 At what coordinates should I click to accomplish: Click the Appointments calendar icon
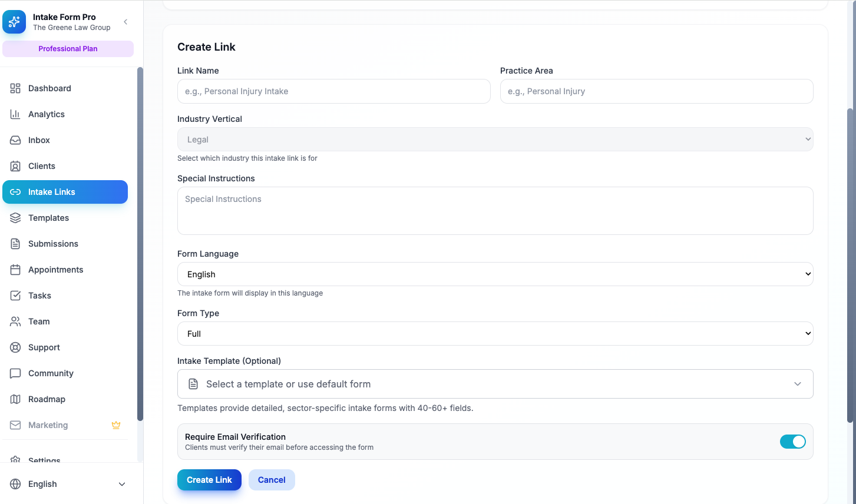(16, 269)
